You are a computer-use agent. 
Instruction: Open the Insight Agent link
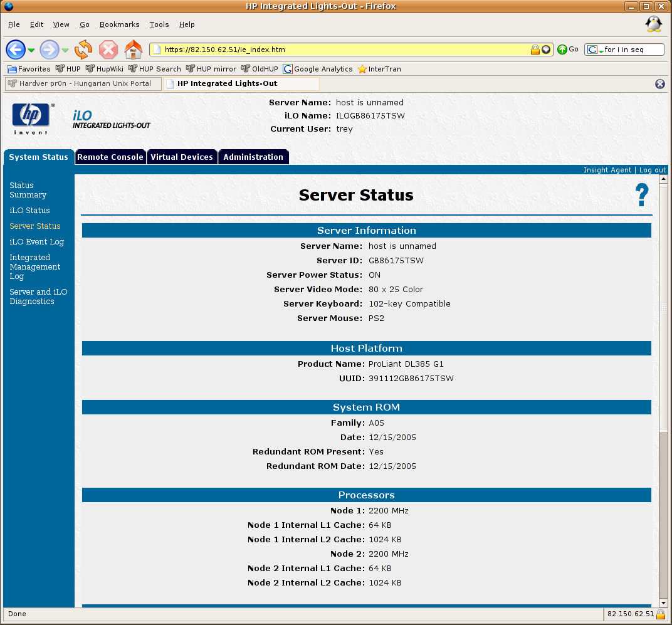click(607, 170)
